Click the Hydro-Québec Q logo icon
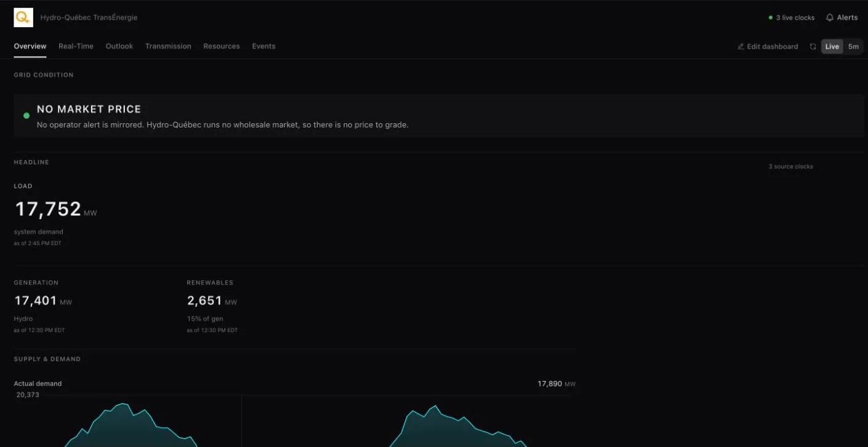 [23, 17]
